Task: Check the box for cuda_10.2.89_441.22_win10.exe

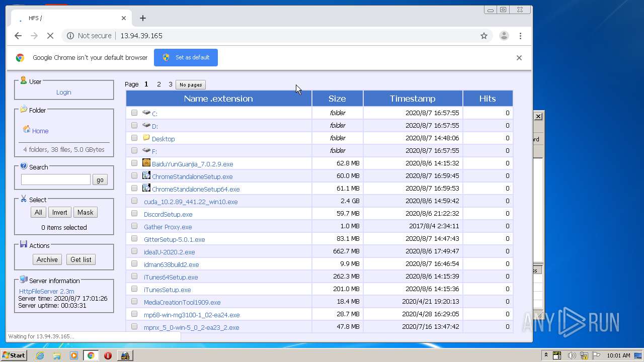Action: [x=134, y=201]
